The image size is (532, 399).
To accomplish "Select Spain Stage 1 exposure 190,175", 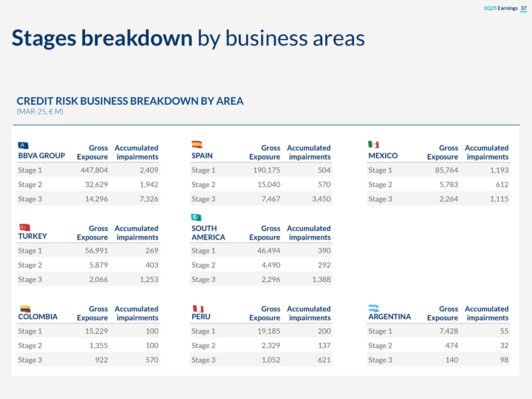I will pyautogui.click(x=267, y=170).
